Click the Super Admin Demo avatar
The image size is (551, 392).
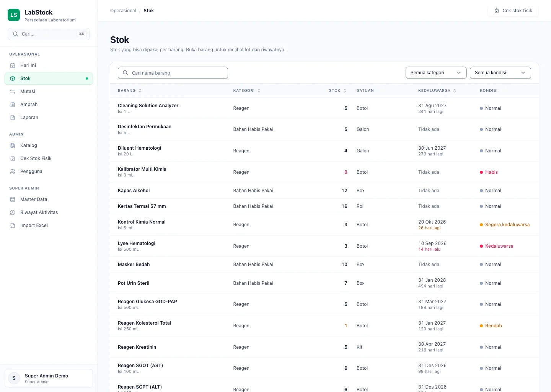click(x=14, y=378)
